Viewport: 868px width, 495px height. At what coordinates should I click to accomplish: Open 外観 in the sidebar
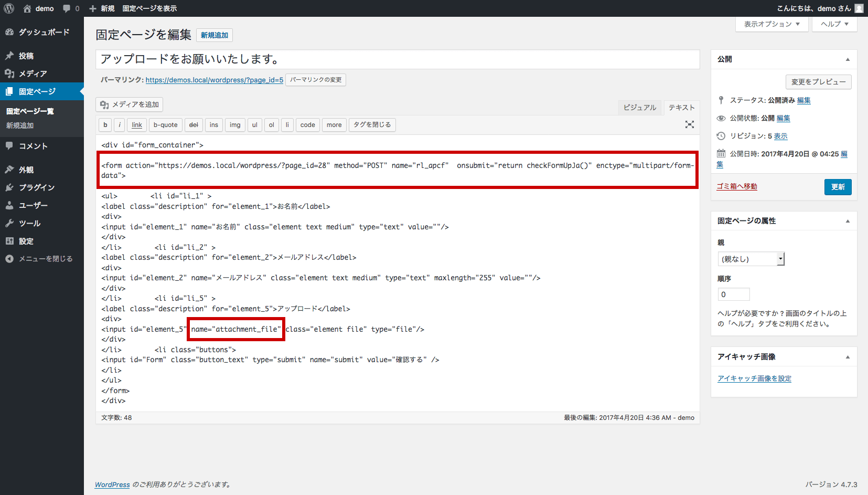(42, 170)
